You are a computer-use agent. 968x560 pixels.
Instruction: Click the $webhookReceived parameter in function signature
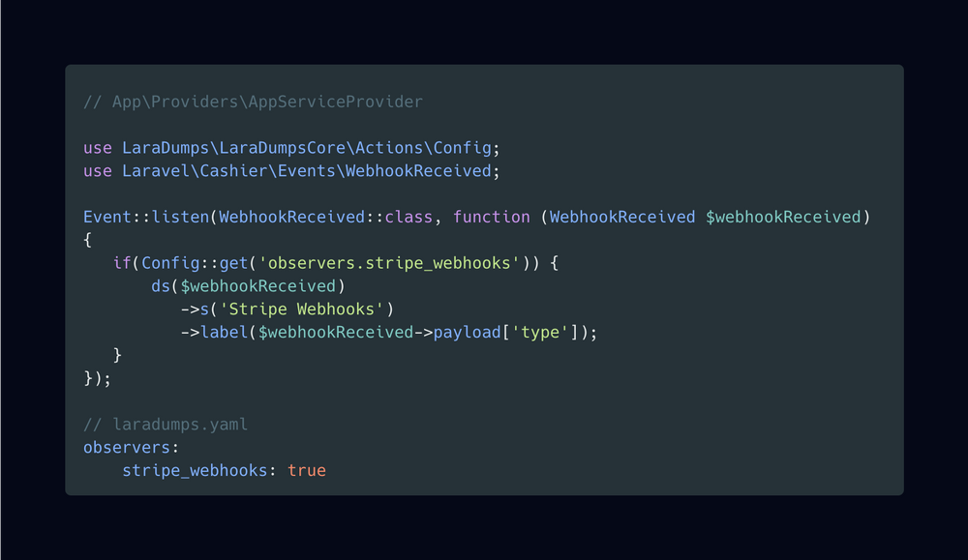(x=783, y=217)
